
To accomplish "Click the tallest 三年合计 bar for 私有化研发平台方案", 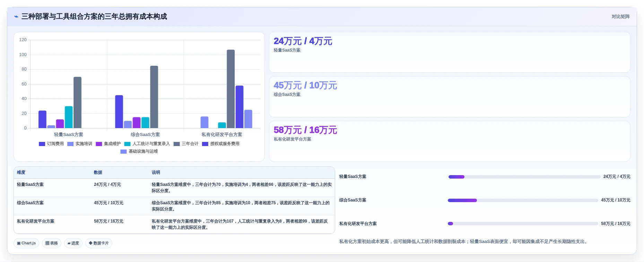I will click(231, 89).
